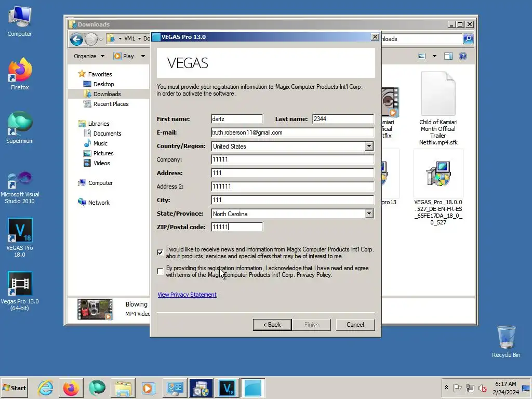This screenshot has width=532, height=399.
Task: Click the Firefox taskbar icon
Action: (71, 388)
